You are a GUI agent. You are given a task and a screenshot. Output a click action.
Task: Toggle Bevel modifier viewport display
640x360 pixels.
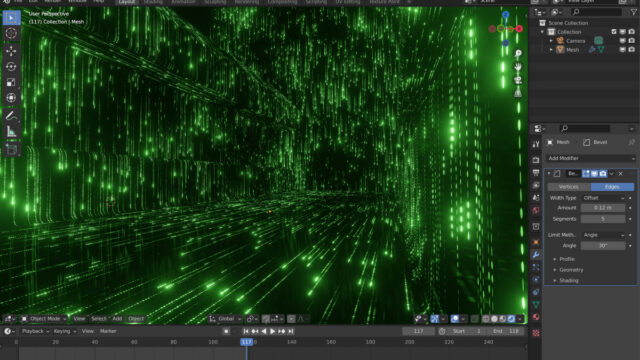click(594, 174)
